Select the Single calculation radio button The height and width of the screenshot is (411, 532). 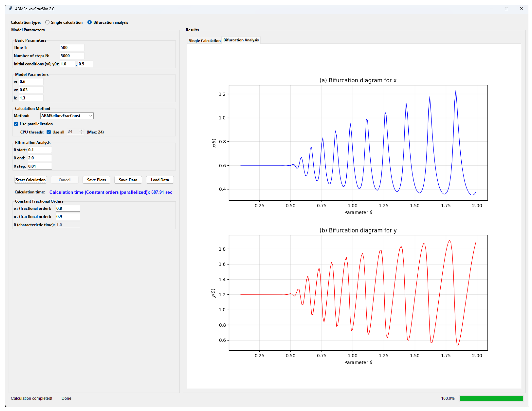[x=47, y=22]
